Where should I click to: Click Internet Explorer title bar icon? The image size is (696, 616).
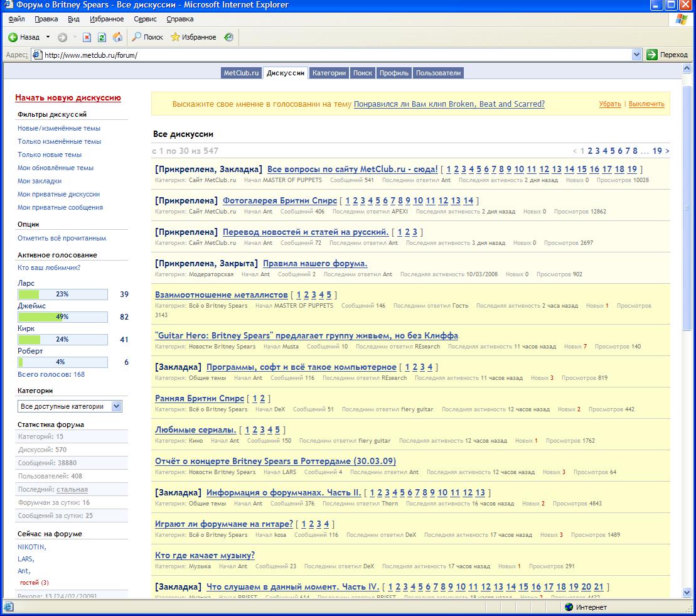coord(8,5)
